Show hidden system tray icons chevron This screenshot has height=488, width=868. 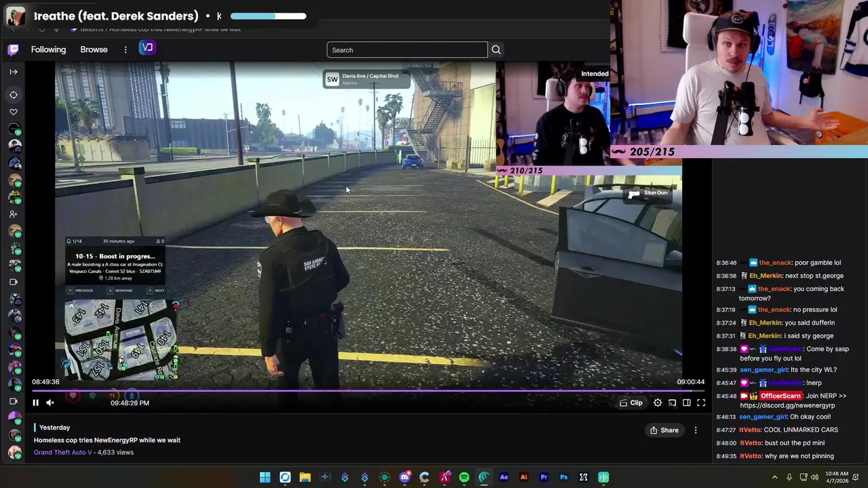[774, 477]
